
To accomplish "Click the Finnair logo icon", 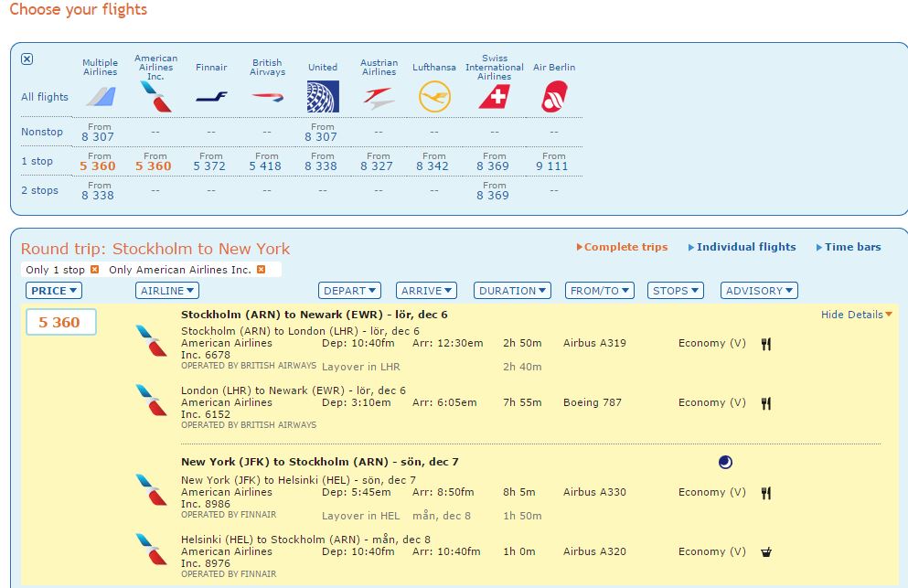I will tap(211, 96).
